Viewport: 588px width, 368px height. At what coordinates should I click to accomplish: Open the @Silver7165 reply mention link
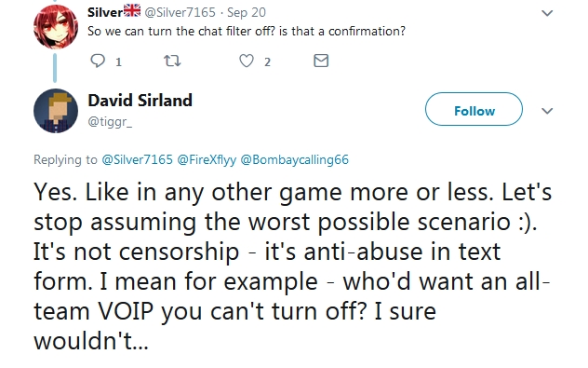click(138, 159)
